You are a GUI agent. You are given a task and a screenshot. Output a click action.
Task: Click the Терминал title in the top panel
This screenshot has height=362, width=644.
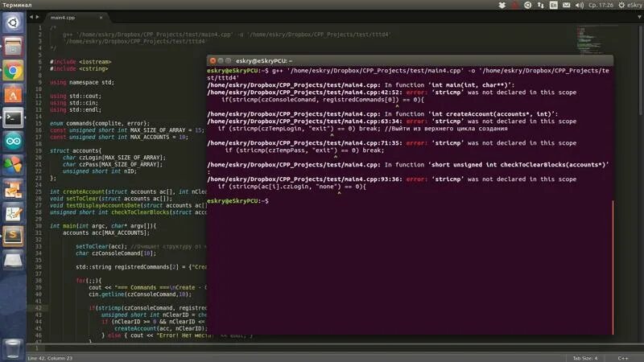click(x=17, y=5)
